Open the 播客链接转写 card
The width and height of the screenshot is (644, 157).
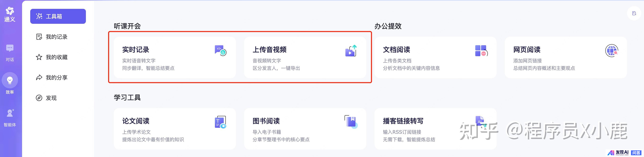[x=403, y=121]
